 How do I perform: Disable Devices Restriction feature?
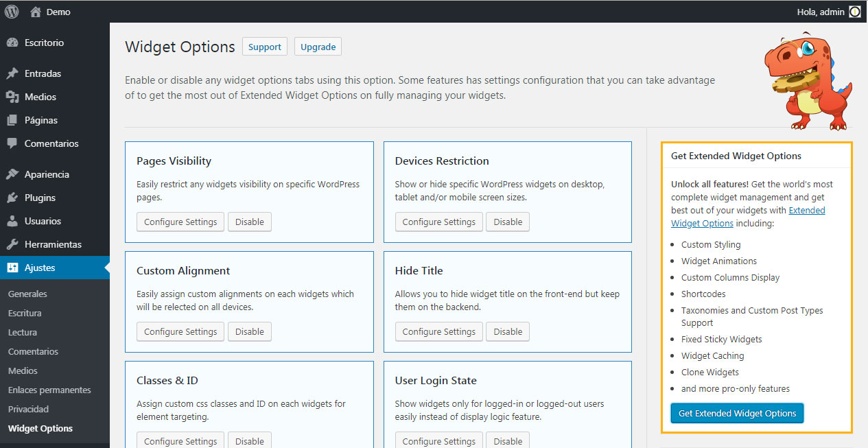[x=508, y=222]
